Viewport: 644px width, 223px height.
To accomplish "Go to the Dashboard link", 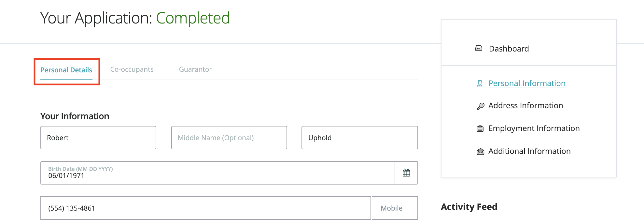I will point(509,49).
